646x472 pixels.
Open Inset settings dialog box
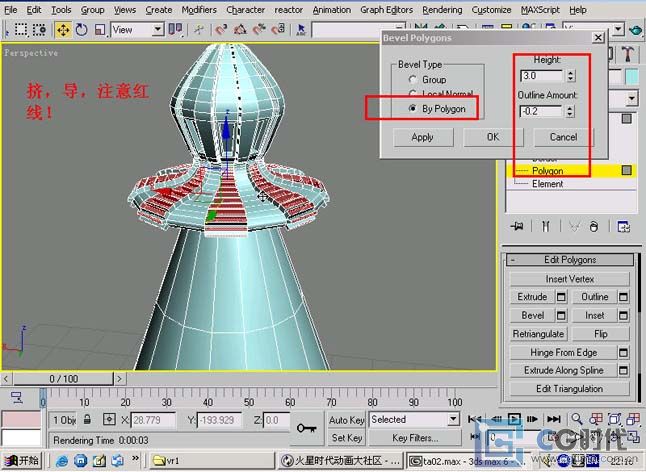click(x=623, y=315)
